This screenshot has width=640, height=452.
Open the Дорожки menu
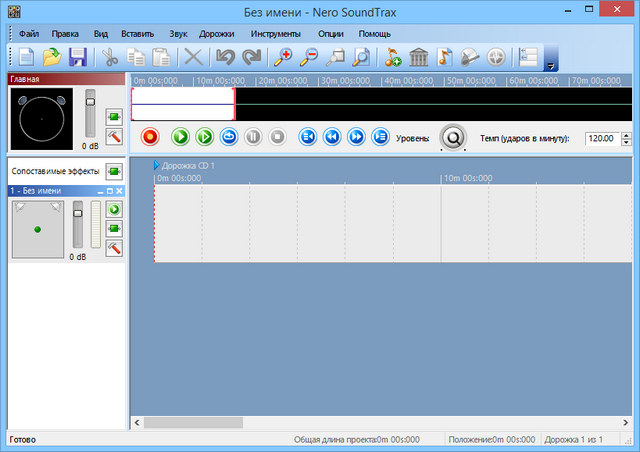pyautogui.click(x=216, y=34)
